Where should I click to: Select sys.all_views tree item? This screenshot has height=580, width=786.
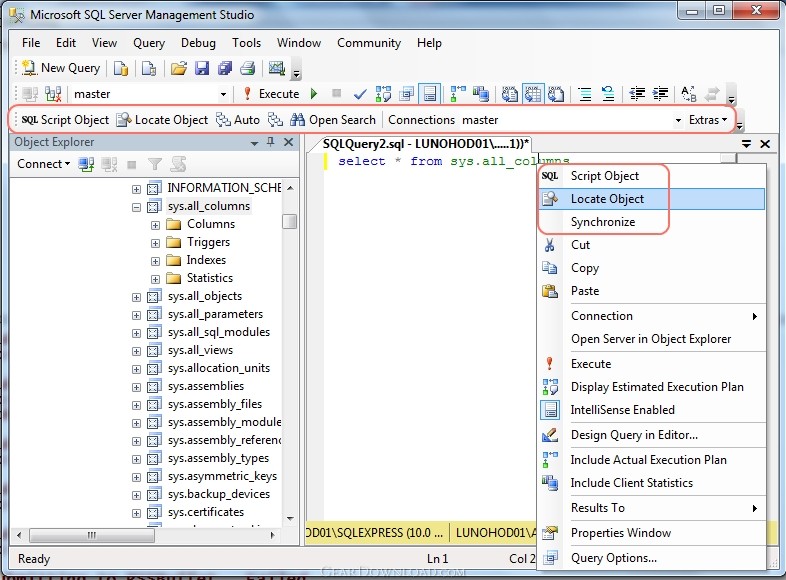click(x=200, y=350)
